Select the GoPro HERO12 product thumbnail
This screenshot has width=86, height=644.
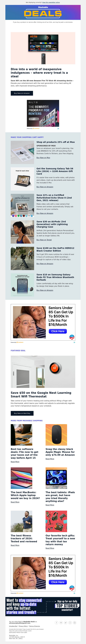pyautogui.click(x=22, y=258)
